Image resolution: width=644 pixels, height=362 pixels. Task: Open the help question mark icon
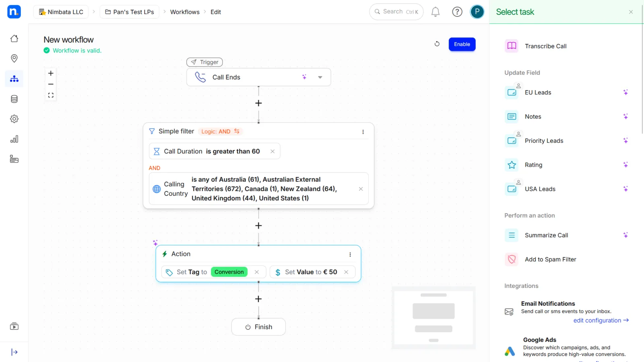(457, 12)
